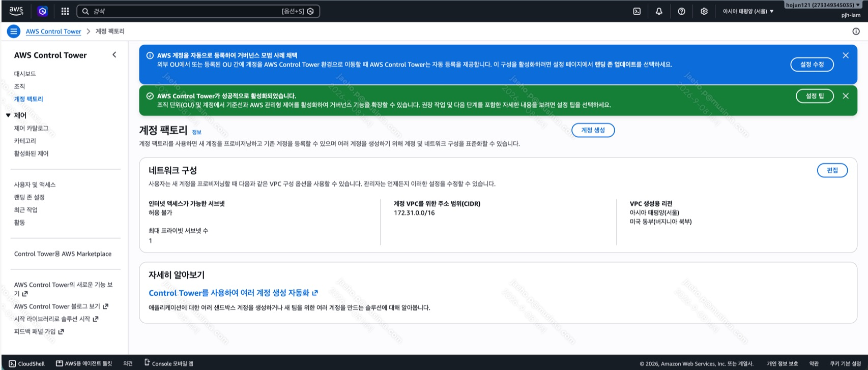Open the 아시아 태평양 (서울) region selector
Viewport: 868px width, 370px height.
point(748,11)
